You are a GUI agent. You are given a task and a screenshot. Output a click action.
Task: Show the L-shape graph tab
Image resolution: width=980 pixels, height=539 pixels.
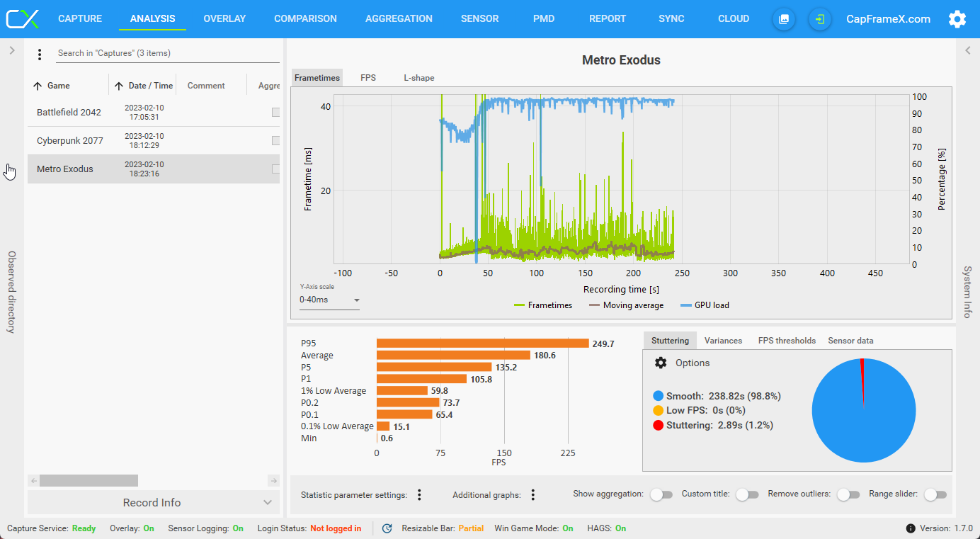[419, 78]
